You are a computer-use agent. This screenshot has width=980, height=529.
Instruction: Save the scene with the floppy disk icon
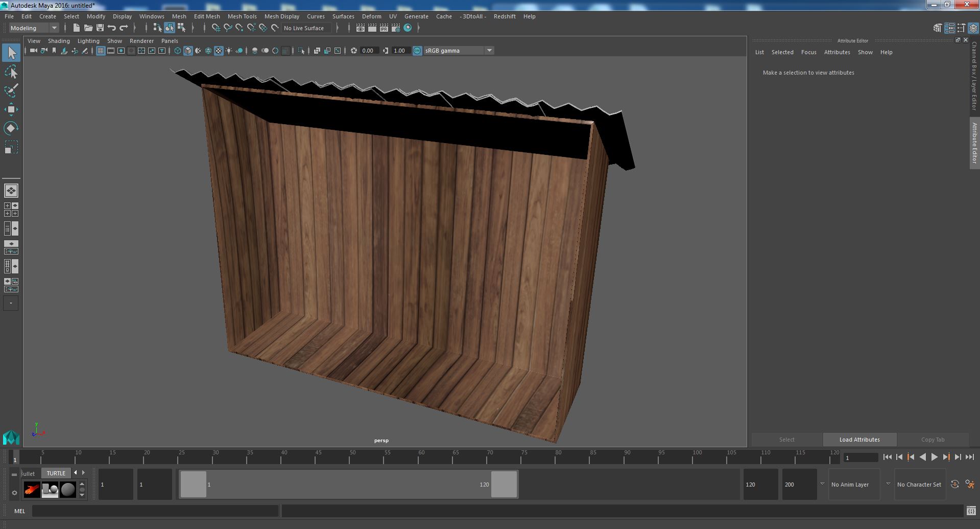100,28
